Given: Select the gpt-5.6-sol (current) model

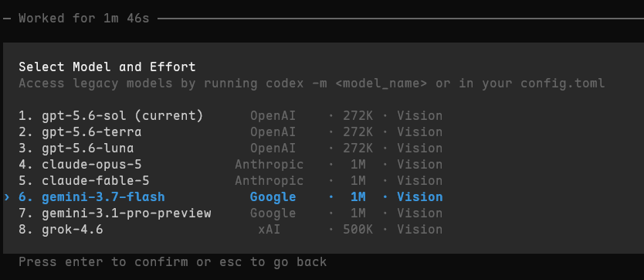Looking at the screenshot, I should pyautogui.click(x=230, y=116).
